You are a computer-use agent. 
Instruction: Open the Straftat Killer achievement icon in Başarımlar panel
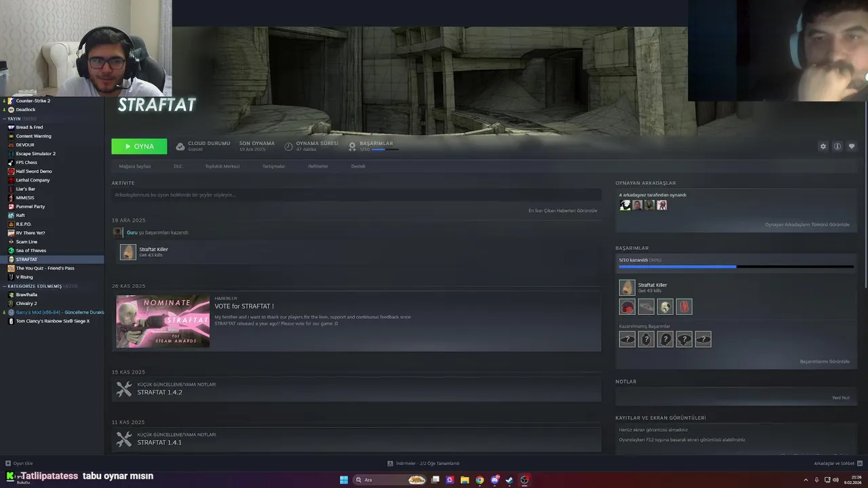pyautogui.click(x=627, y=287)
